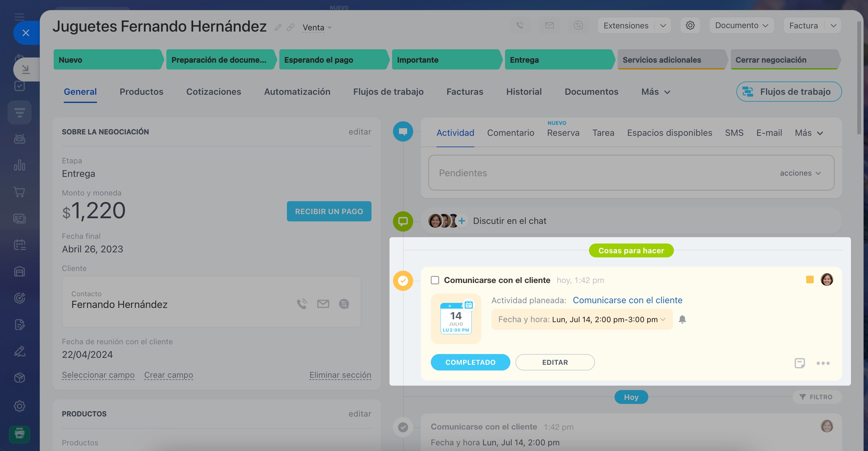Open the Comunicarse con el cliente link
This screenshot has height=451, width=868.
click(x=627, y=300)
